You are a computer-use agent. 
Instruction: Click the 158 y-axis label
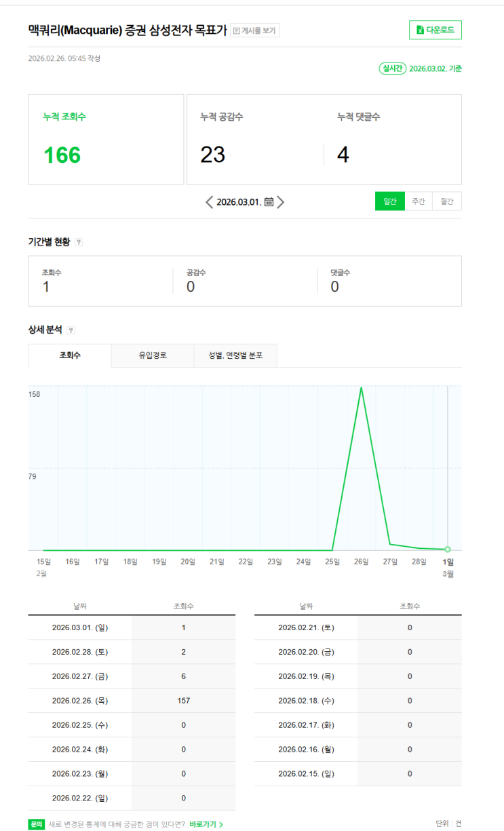pyautogui.click(x=34, y=394)
